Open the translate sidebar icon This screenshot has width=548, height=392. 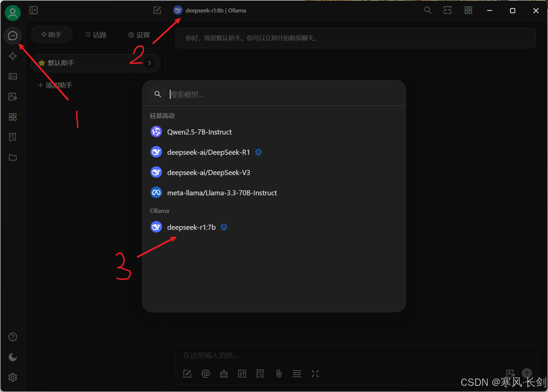tap(13, 97)
